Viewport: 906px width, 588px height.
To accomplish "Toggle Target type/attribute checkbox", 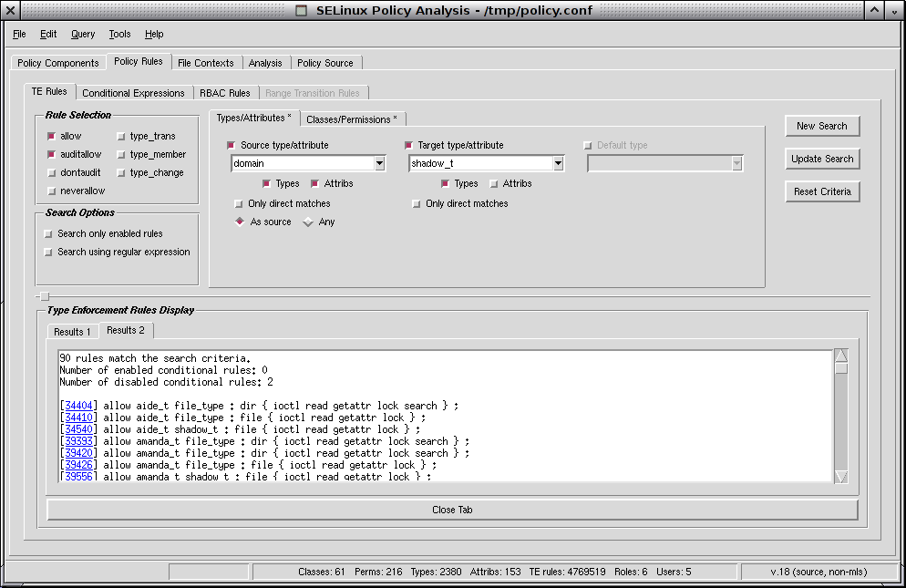I will coord(408,145).
